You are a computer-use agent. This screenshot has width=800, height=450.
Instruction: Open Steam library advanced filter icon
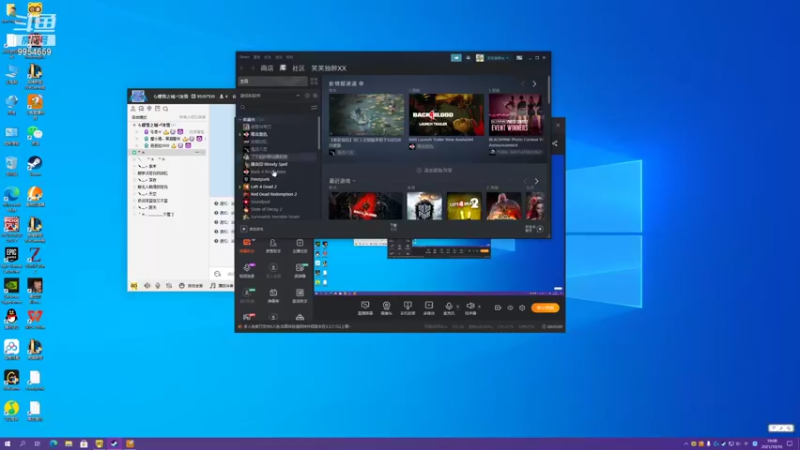click(x=314, y=108)
